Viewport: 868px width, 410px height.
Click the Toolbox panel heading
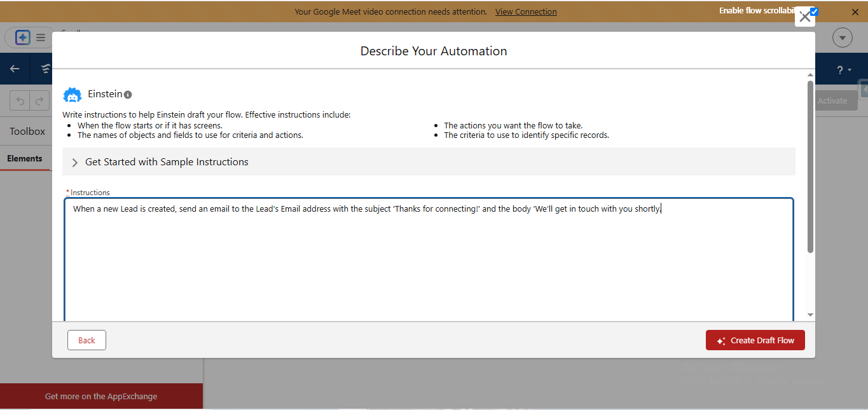coord(27,132)
